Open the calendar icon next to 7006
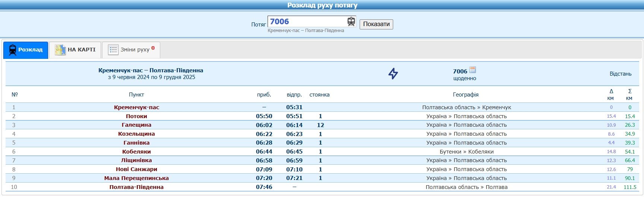Viewport: 644px width, 199px height. pos(473,70)
